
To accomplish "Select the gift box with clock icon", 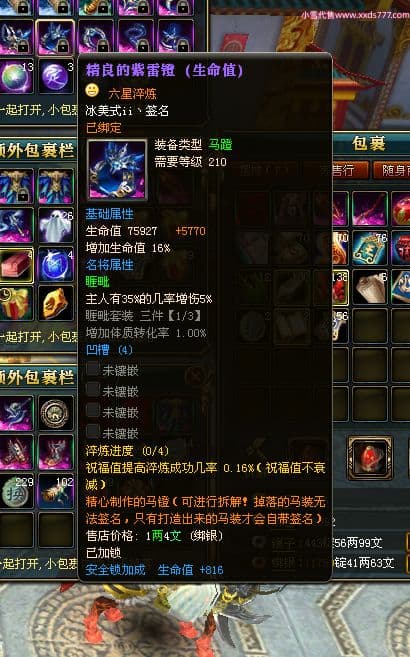I will pyautogui.click(x=16, y=304).
